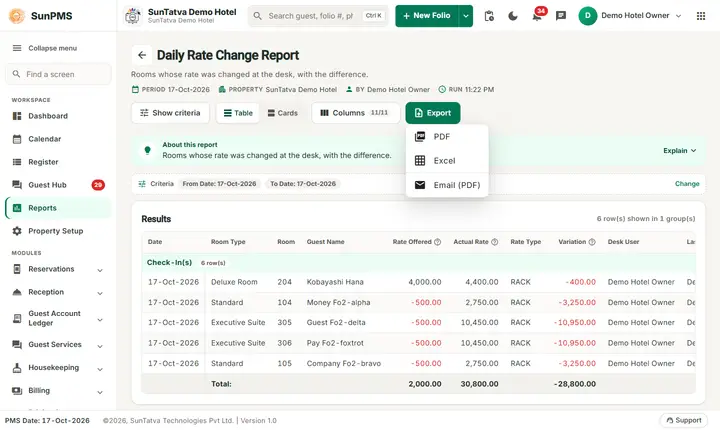Click the From Date criteria chip

click(219, 184)
